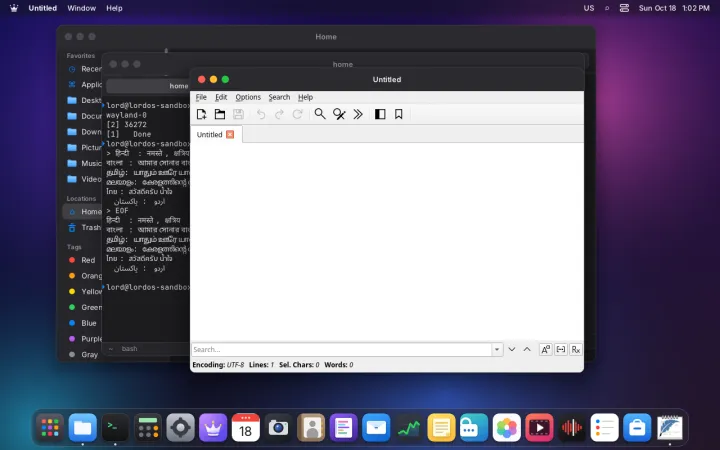Image resolution: width=720 pixels, height=450 pixels.
Task: Click the US keyboard layout indicator
Action: (x=589, y=8)
